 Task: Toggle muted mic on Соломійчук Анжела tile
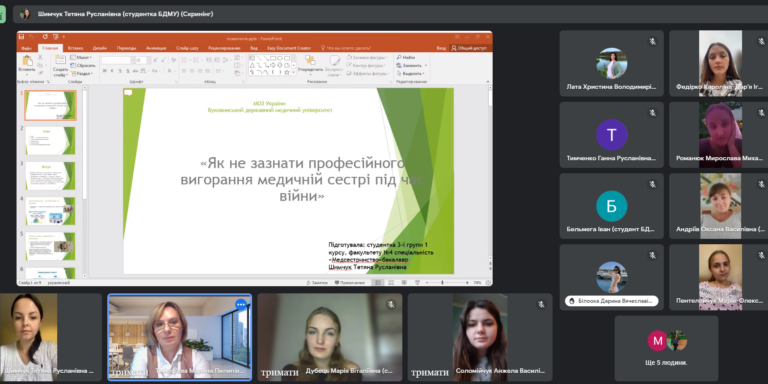tap(541, 304)
